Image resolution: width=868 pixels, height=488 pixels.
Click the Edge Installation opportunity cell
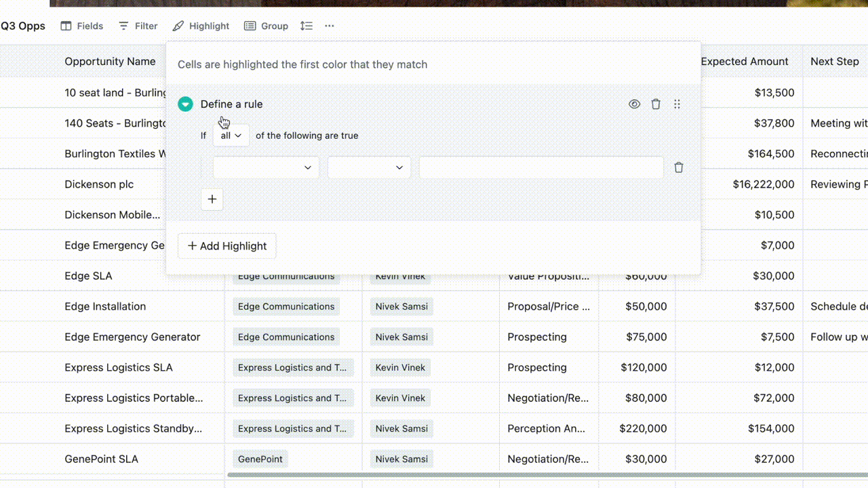(x=105, y=306)
